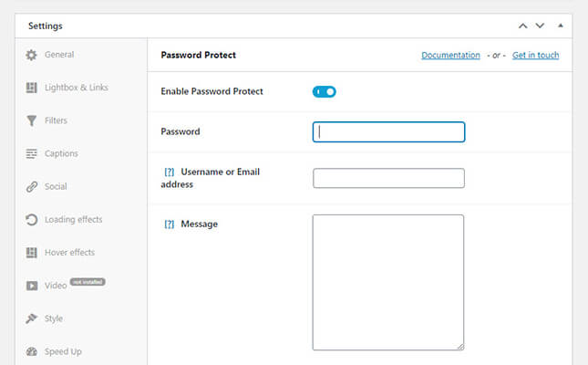Click the Social link chain icon

[32, 187]
